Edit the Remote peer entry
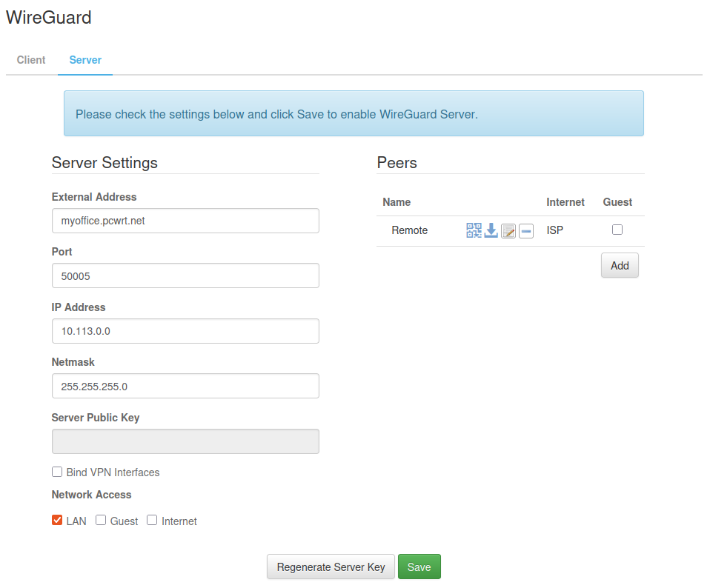This screenshot has height=588, width=710. pos(508,231)
